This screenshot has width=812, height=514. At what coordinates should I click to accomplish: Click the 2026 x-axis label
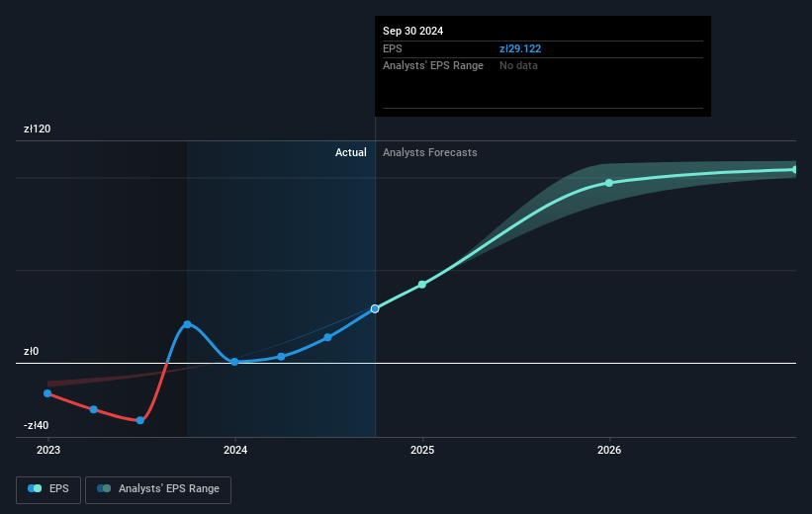(x=609, y=451)
